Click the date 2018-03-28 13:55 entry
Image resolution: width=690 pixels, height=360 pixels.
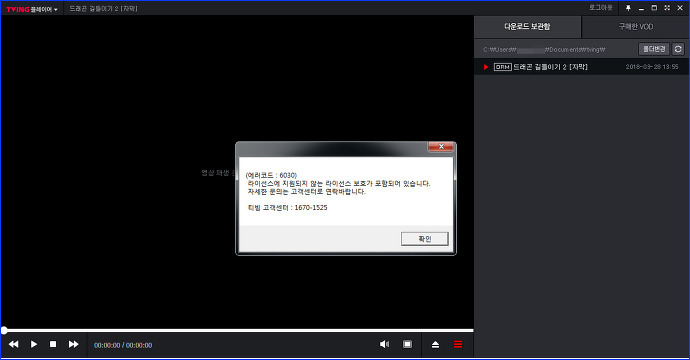click(x=652, y=67)
